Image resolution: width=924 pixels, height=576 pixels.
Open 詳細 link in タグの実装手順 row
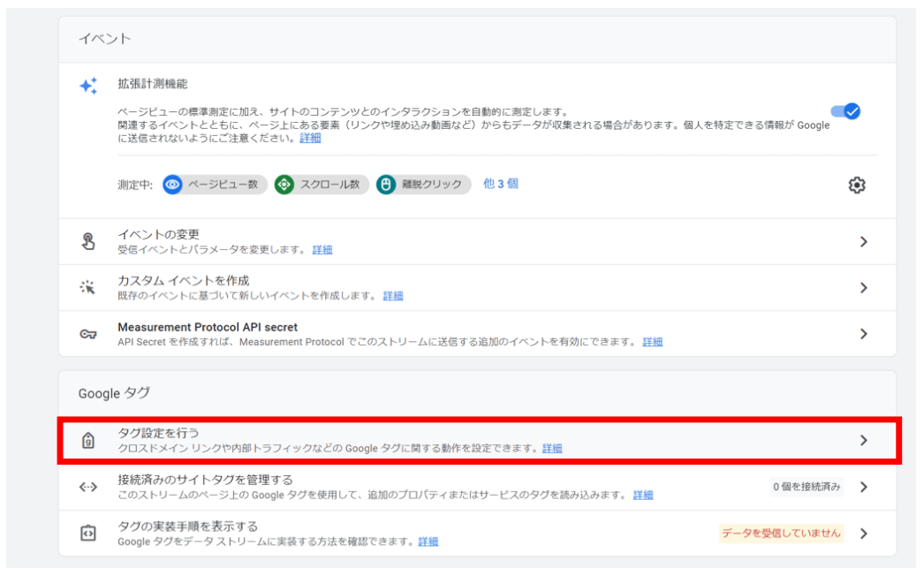pos(428,542)
